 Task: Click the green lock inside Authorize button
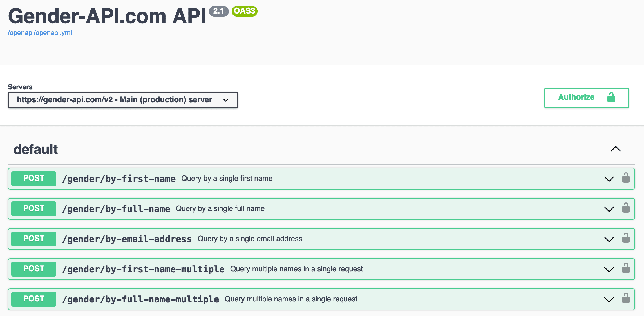click(x=611, y=97)
